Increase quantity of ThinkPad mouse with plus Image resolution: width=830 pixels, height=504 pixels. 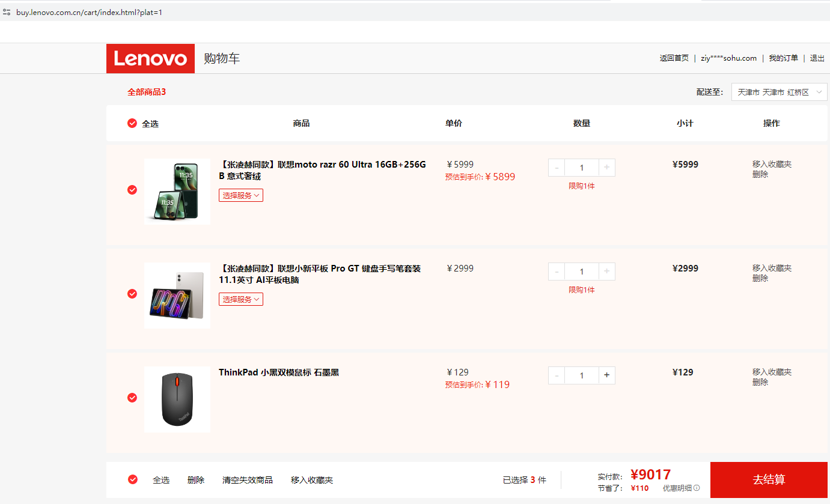[606, 375]
